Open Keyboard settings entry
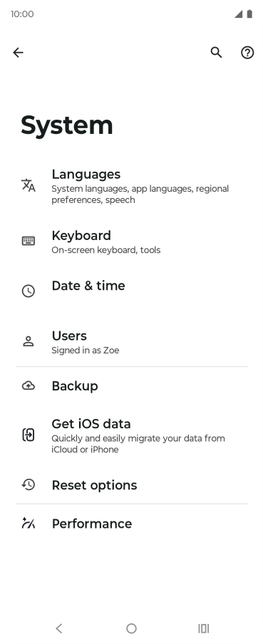This screenshot has width=263, height=644. click(x=131, y=242)
